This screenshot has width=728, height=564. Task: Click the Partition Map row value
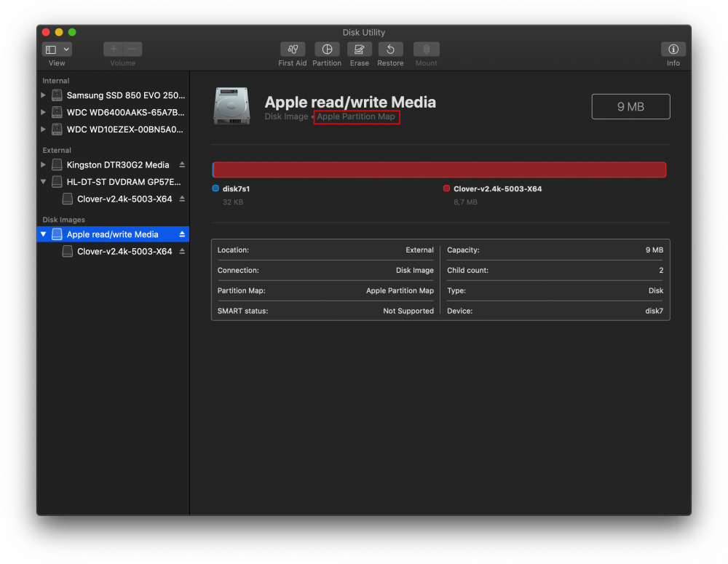click(400, 290)
